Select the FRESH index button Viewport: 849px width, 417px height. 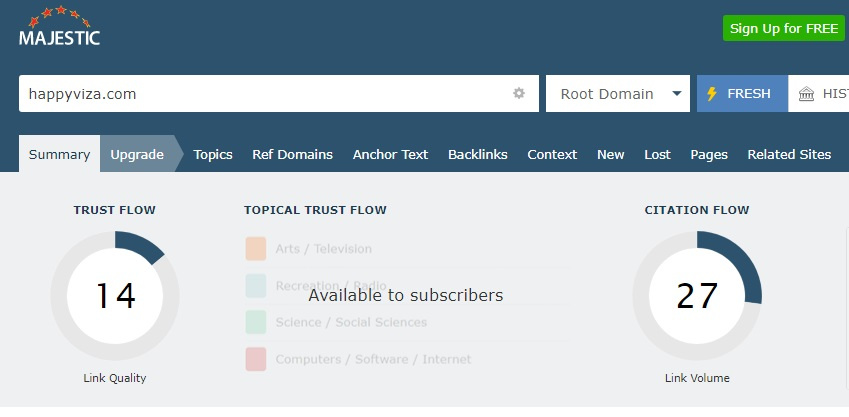click(x=742, y=94)
